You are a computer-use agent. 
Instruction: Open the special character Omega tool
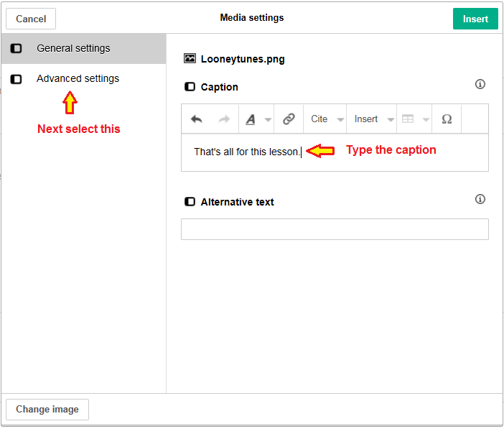click(x=447, y=119)
